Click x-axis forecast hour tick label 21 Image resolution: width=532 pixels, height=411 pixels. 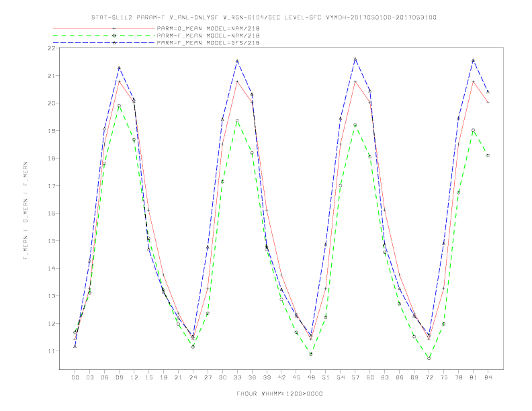178,377
